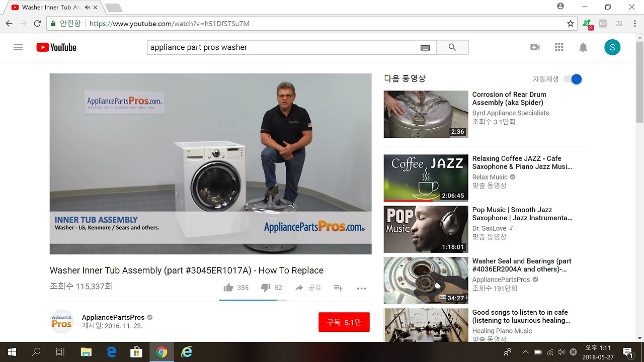Image resolution: width=644 pixels, height=362 pixels.
Task: View the secure site info lock
Action: point(53,24)
